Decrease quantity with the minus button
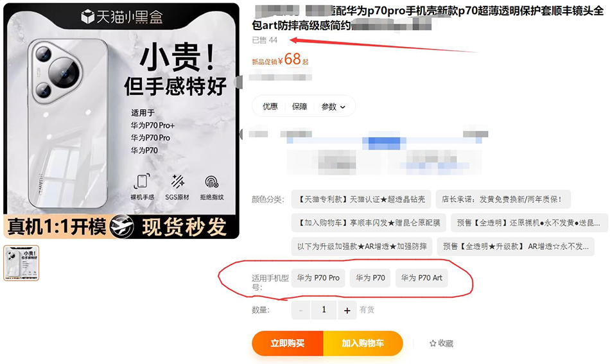 click(x=301, y=310)
